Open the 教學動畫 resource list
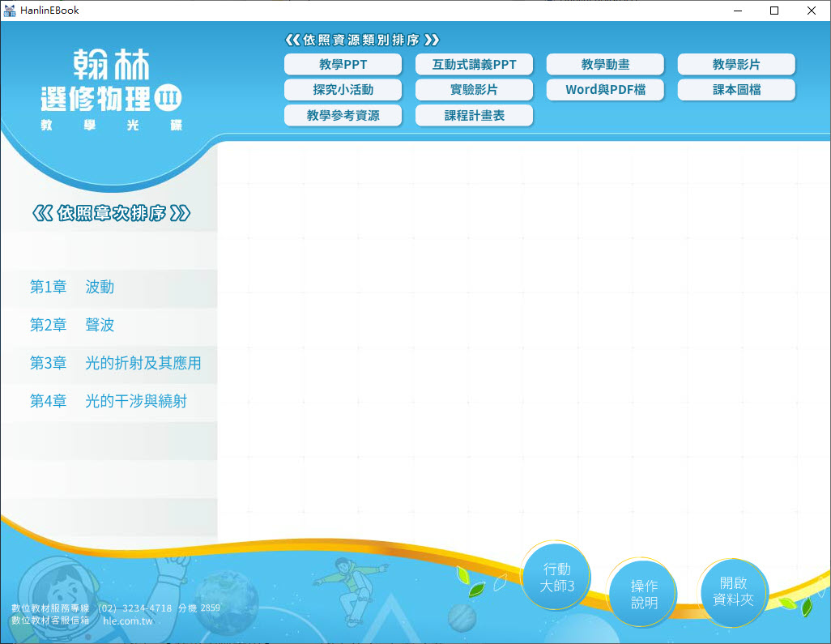 click(x=605, y=65)
